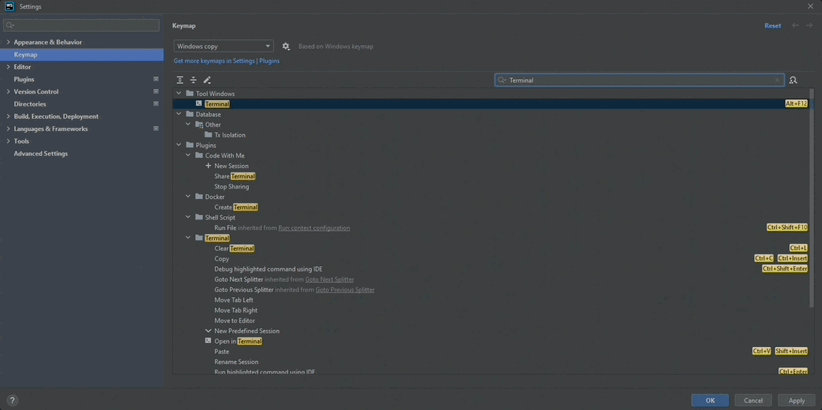822x410 pixels.
Task: Click project-level marker icon beside Directories
Action: point(156,104)
